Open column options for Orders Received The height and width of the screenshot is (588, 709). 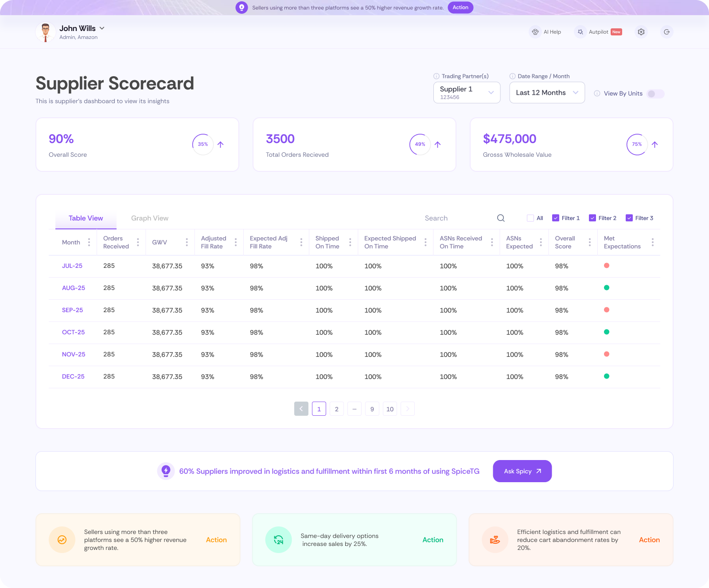pos(138,242)
